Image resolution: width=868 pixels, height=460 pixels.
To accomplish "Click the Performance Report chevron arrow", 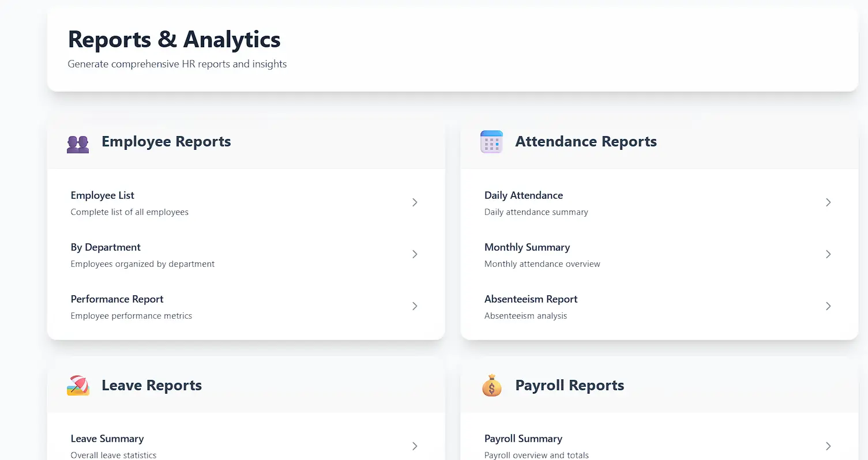I will 415,306.
